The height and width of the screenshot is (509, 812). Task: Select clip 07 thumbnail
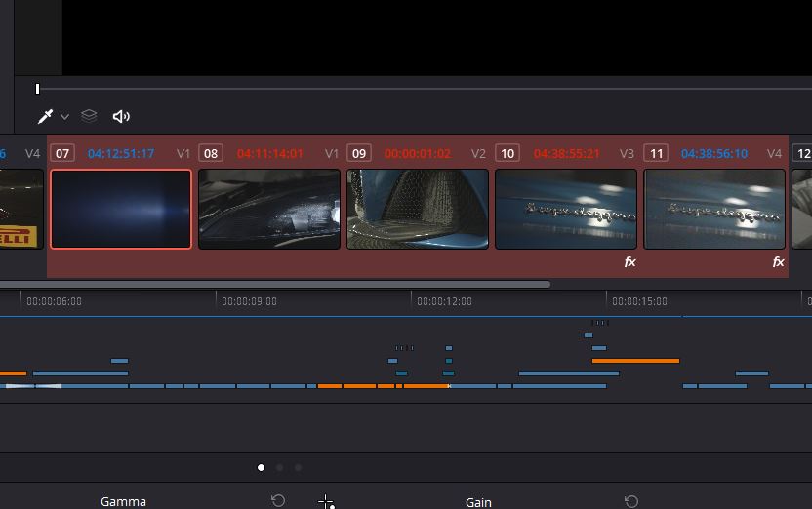[121, 209]
